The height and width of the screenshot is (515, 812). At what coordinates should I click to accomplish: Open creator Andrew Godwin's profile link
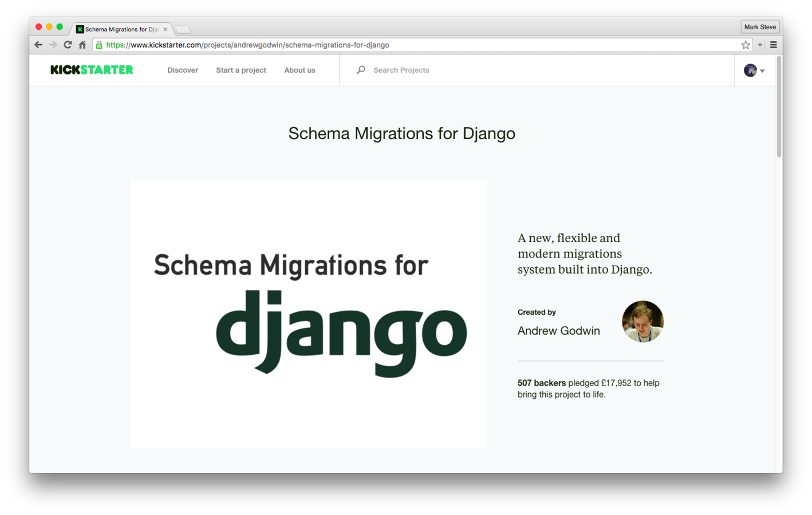click(559, 331)
